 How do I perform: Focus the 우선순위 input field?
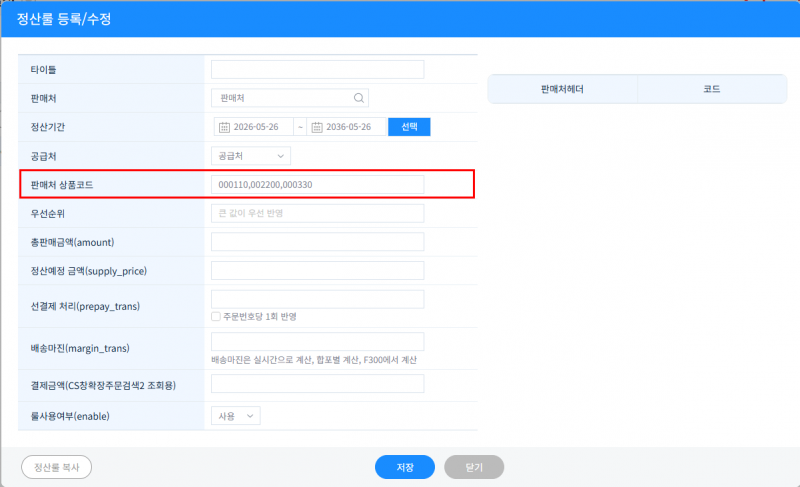[317, 213]
